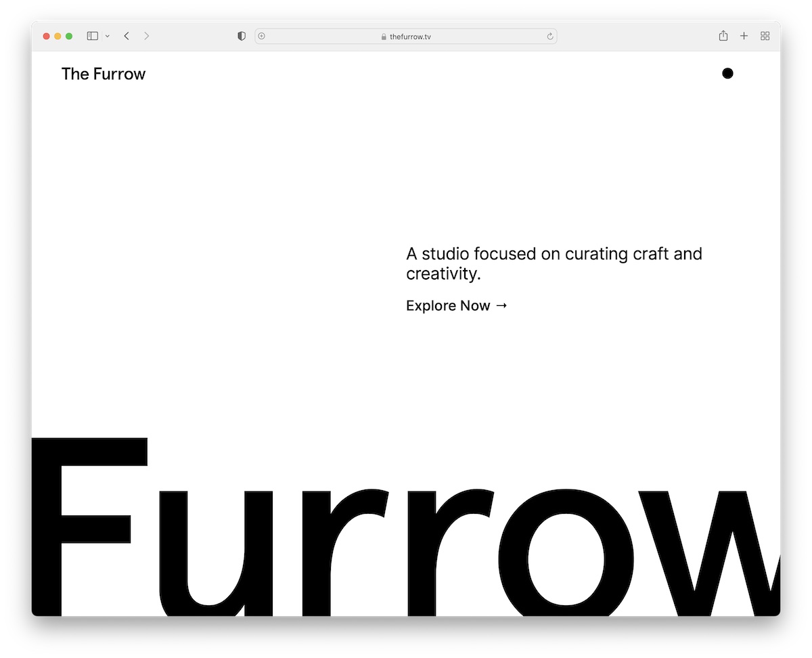The height and width of the screenshot is (658, 812).
Task: Click the new tab plus icon
Action: click(744, 36)
